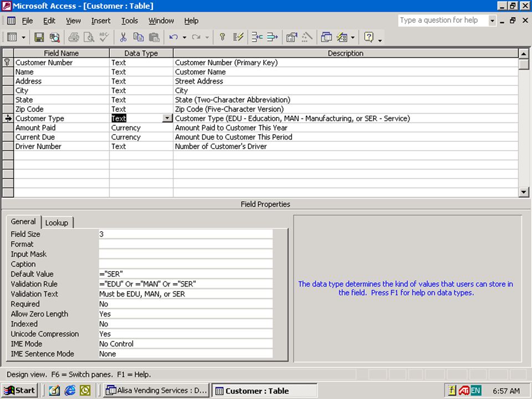The width and height of the screenshot is (532, 399).
Task: Click the Microsoft Access Help question-mark icon
Action: click(369, 37)
